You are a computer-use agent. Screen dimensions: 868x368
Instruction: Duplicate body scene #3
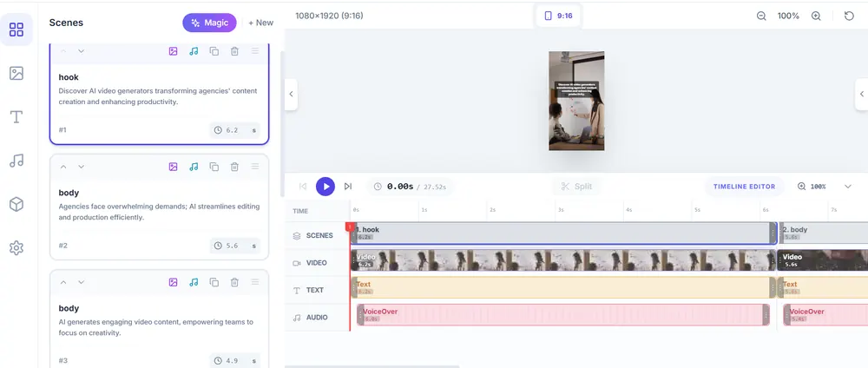click(214, 282)
